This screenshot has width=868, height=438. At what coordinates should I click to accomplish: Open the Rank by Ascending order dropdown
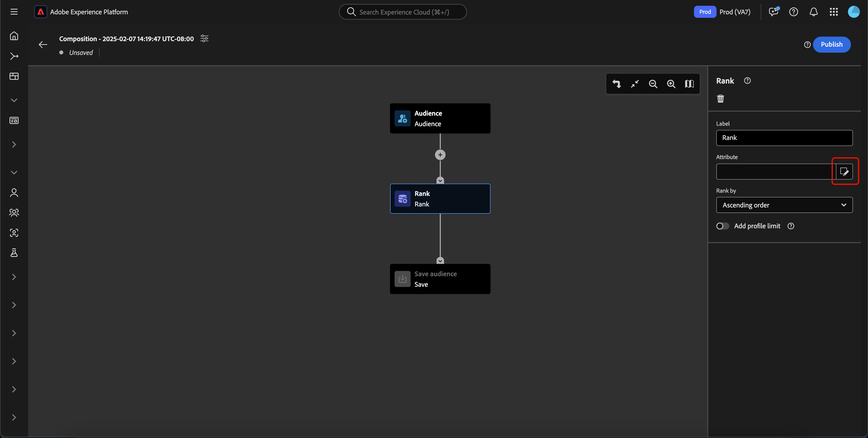point(784,205)
